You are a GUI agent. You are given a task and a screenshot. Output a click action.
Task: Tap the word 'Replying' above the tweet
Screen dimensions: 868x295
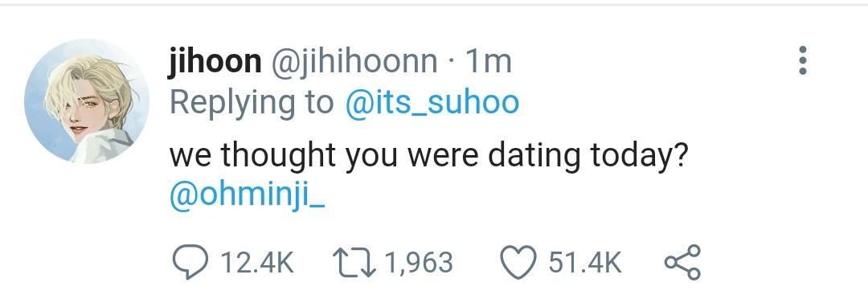(x=232, y=104)
